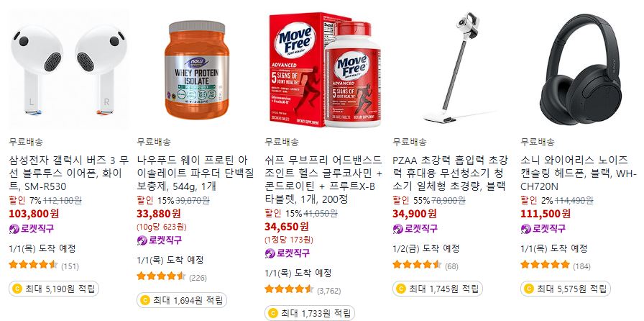Click the coin icon in 최대 5,575원 적립 badge

click(529, 289)
